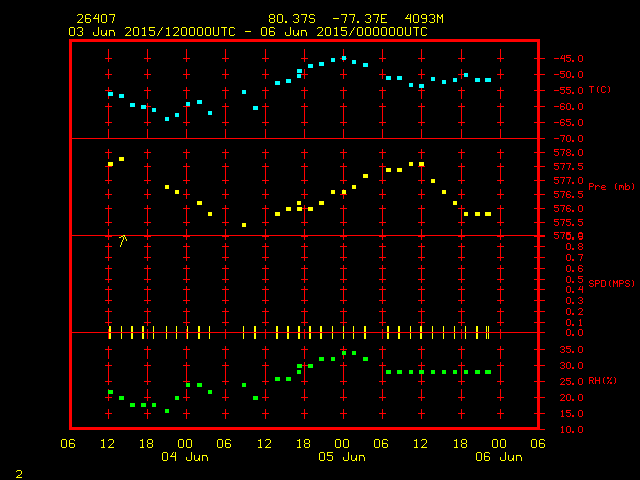This screenshot has width=640, height=480.
Task: Click the T(C) temperature axis label
Action: [600, 89]
